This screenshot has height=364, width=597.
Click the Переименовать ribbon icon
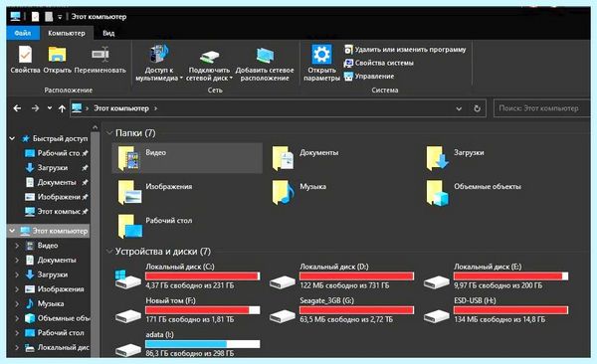point(100,55)
